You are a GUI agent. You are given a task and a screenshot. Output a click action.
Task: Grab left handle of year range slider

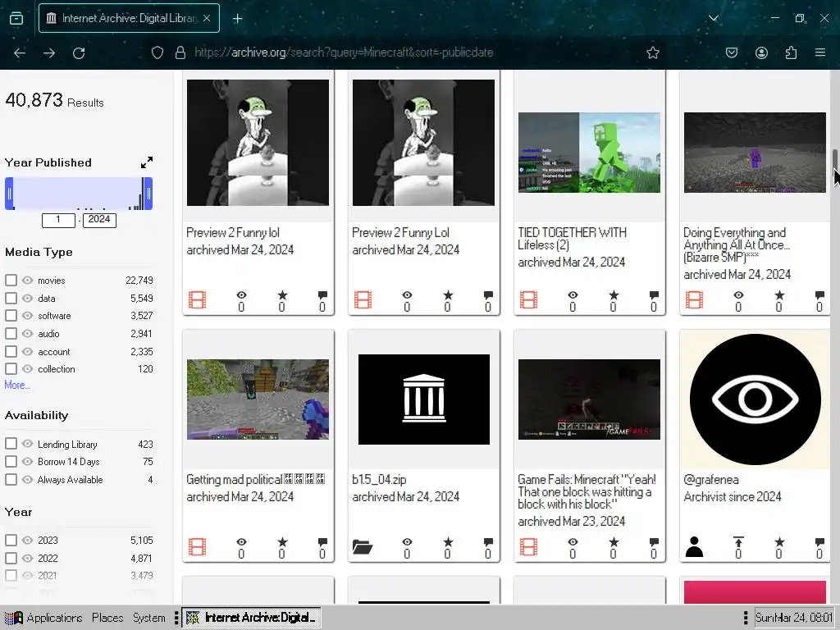coord(9,194)
